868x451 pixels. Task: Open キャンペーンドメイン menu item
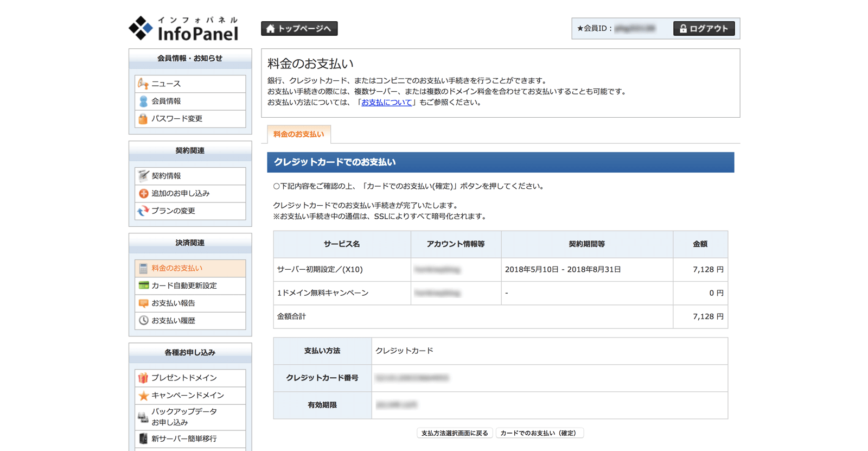coord(190,395)
